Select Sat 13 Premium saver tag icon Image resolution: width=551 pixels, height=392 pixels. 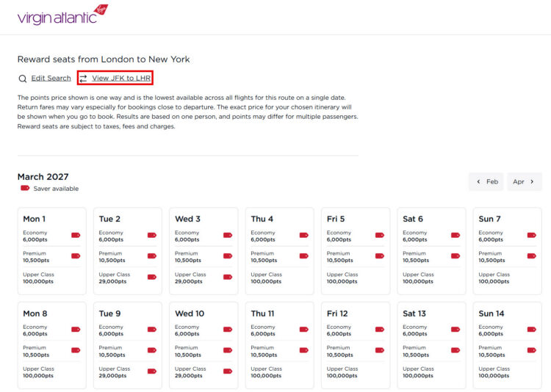pos(455,350)
